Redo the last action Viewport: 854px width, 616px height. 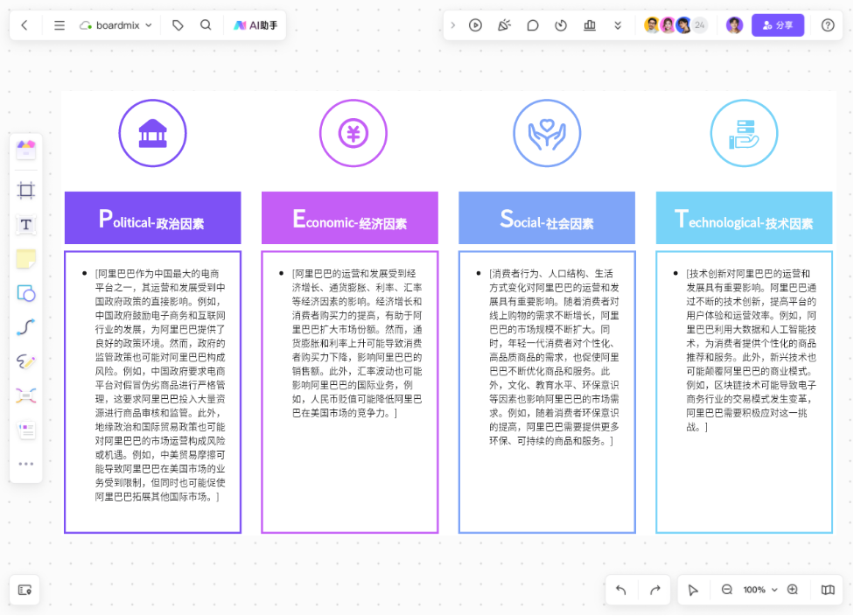click(654, 590)
